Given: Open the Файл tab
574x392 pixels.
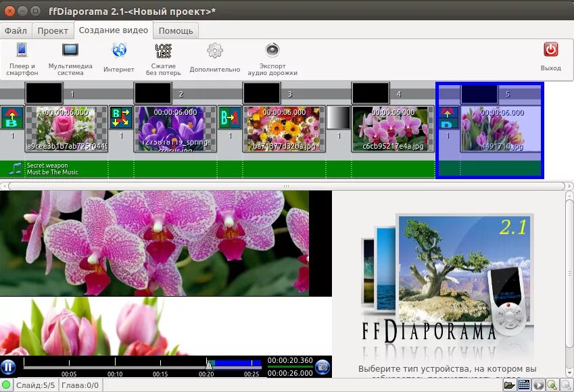Looking at the screenshot, I should [x=16, y=30].
